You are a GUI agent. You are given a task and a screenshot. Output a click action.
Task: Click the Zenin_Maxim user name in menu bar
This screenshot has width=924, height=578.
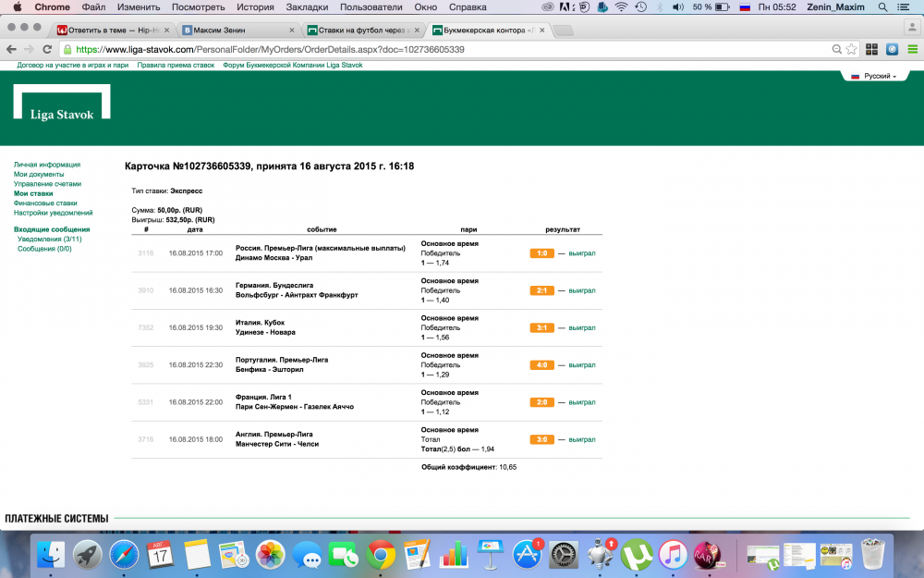835,7
